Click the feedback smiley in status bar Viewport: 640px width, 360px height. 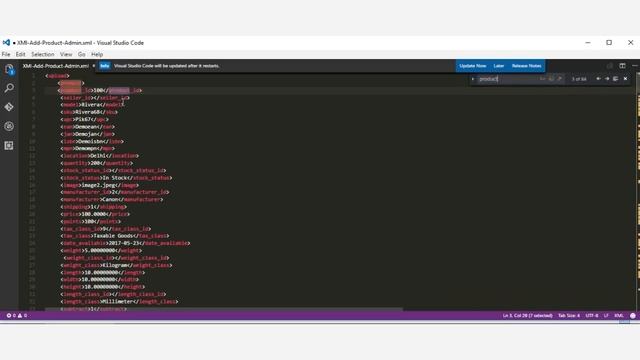pyautogui.click(x=633, y=316)
